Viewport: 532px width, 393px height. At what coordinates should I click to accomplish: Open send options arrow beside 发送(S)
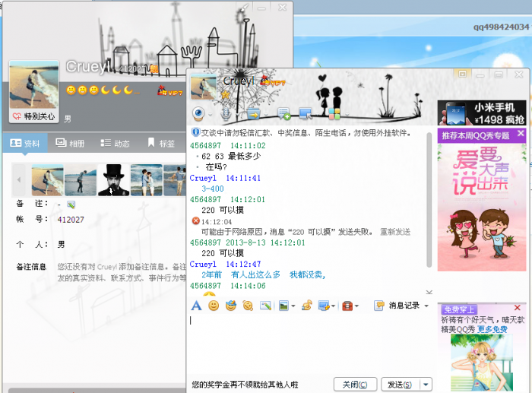coord(426,385)
